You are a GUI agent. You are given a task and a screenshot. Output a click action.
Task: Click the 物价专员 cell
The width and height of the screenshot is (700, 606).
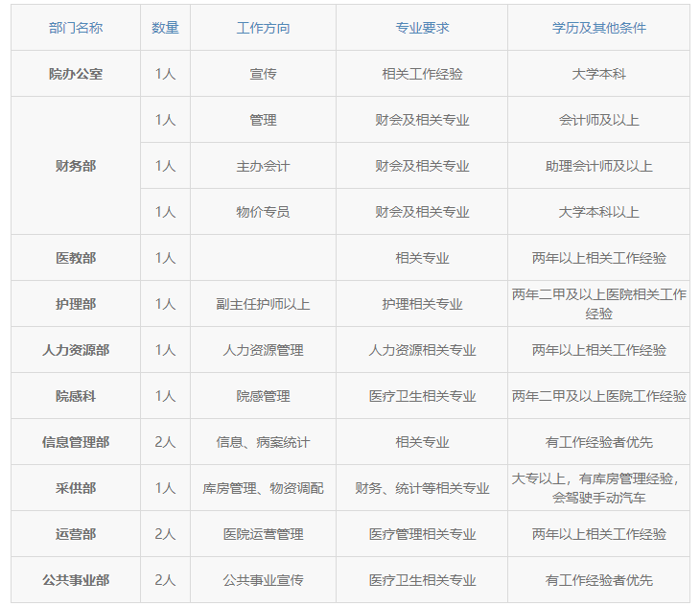point(263,212)
